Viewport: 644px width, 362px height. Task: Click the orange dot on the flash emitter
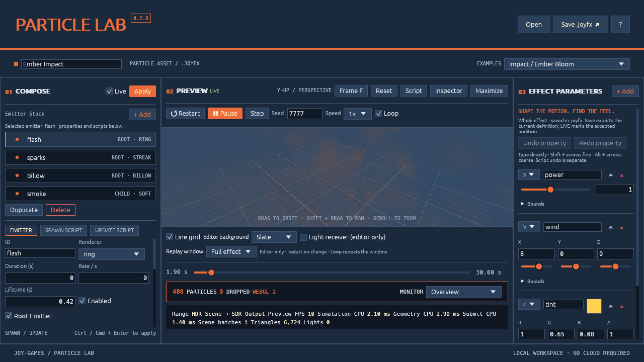coord(17,139)
